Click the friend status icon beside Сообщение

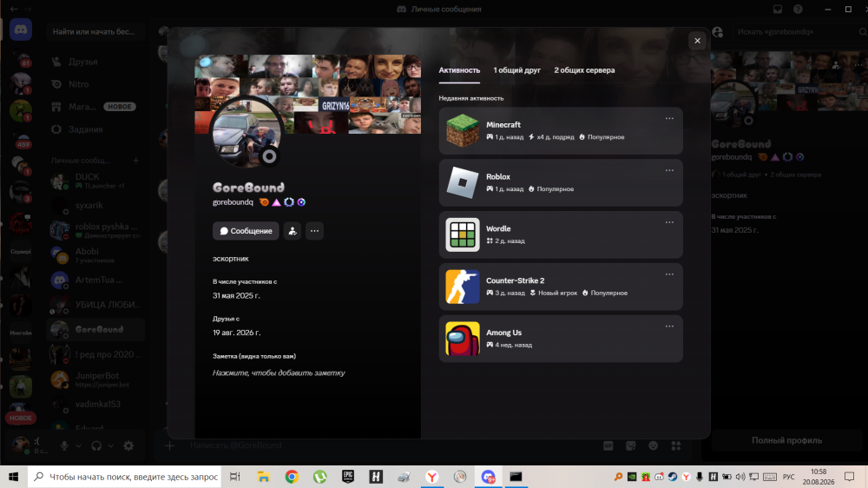point(293,231)
